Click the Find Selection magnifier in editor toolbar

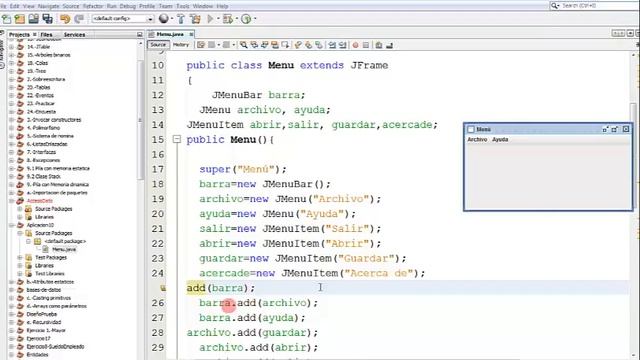coord(244,45)
